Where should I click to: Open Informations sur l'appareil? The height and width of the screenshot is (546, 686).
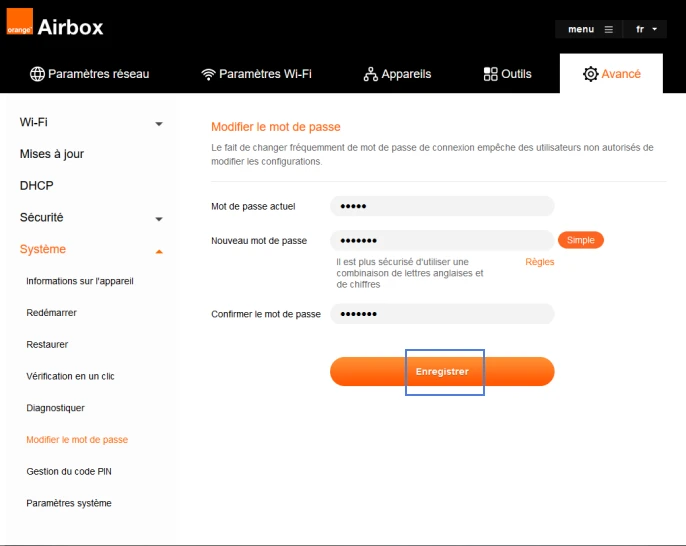click(80, 281)
